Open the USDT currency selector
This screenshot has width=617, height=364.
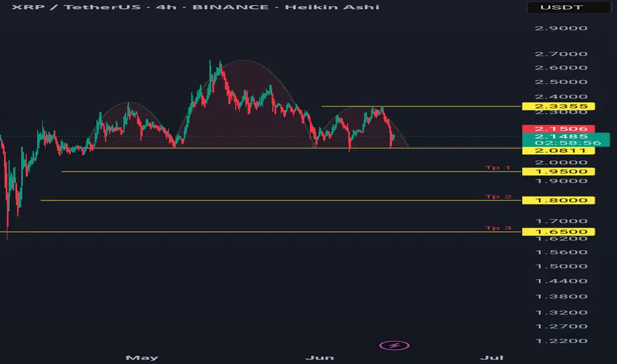click(569, 7)
